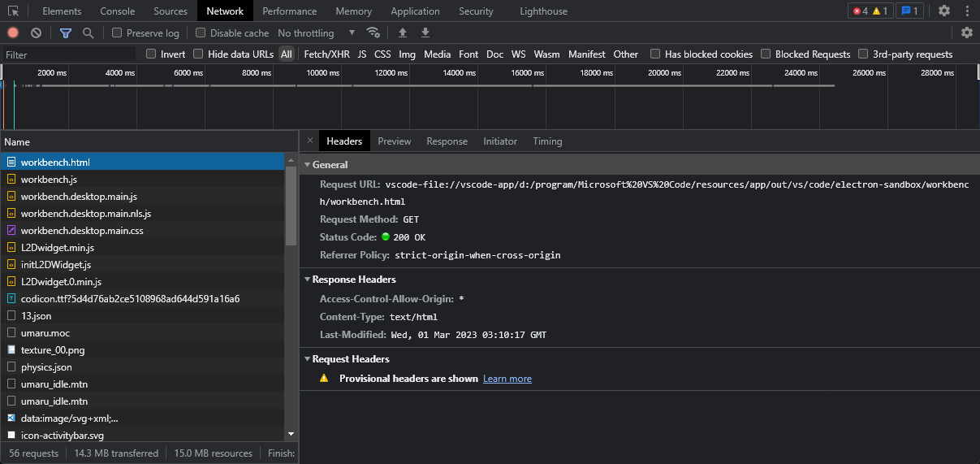This screenshot has width=980, height=464.
Task: Follow the Learn more link
Action: coord(507,379)
